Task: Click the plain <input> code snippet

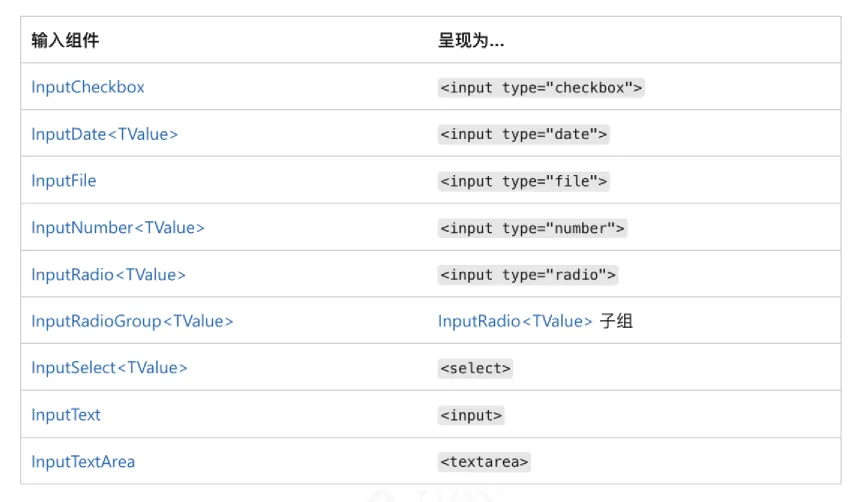Action: (471, 415)
